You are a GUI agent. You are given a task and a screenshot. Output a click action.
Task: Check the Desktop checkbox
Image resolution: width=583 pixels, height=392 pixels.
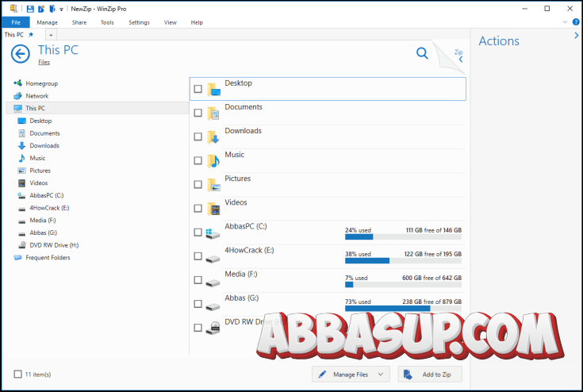198,89
